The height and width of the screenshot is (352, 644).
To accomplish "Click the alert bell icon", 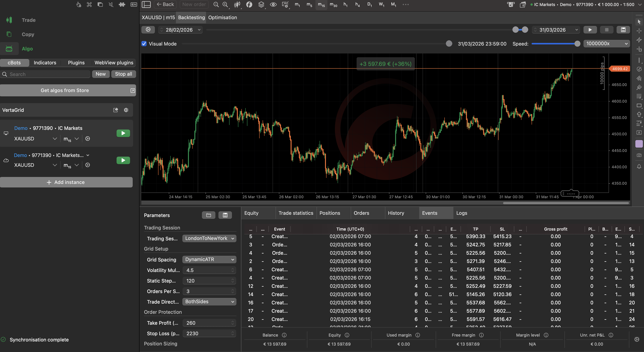I will click(639, 166).
